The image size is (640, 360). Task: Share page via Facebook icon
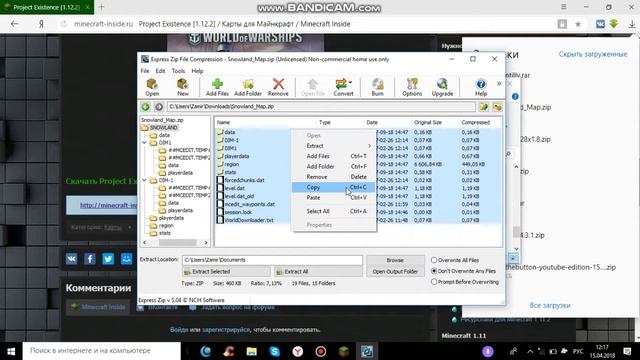(90, 259)
